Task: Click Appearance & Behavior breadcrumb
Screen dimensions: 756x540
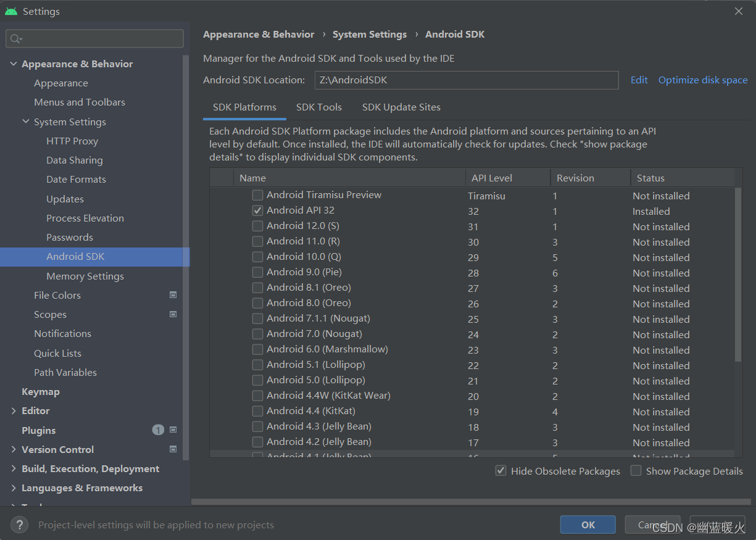Action: [x=259, y=35]
